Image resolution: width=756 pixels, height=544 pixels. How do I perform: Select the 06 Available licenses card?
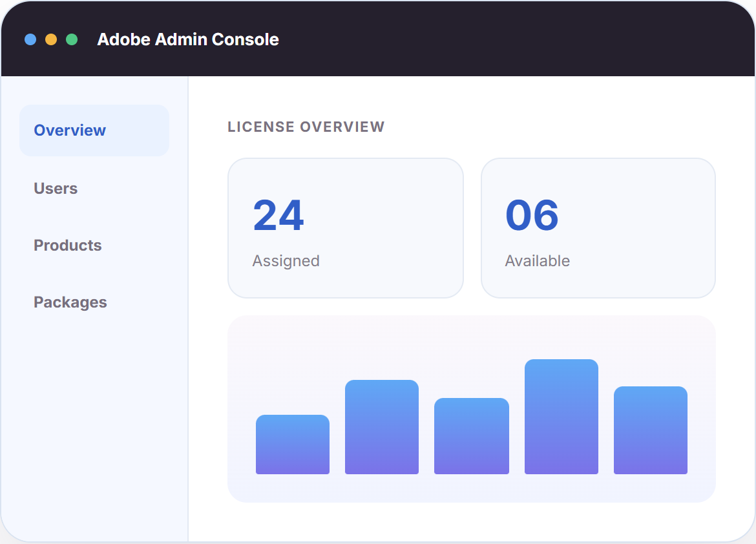click(598, 228)
